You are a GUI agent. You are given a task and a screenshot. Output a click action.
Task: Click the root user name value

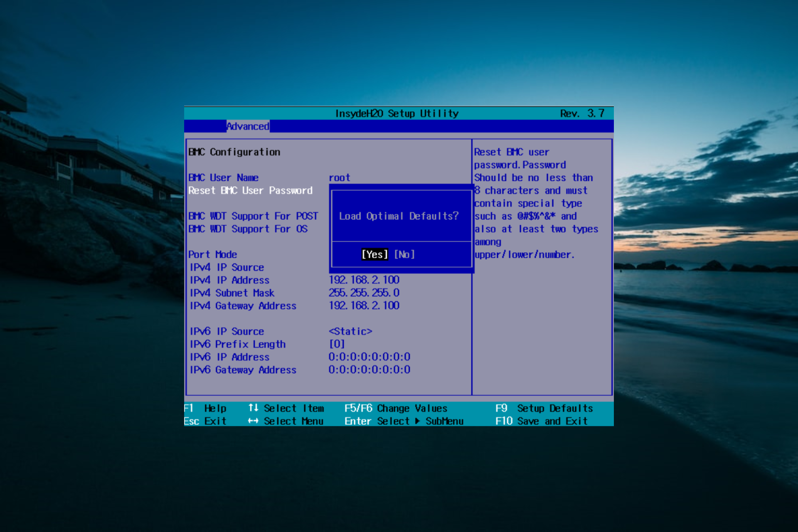point(340,178)
